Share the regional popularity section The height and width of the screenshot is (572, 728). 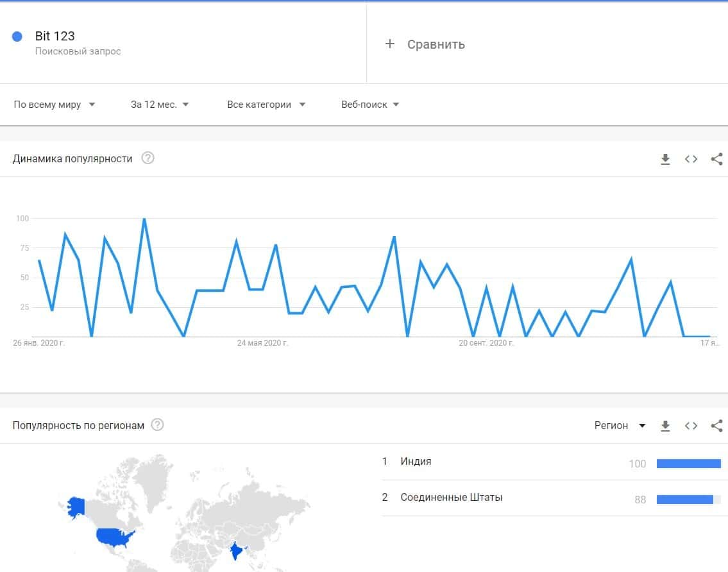716,426
